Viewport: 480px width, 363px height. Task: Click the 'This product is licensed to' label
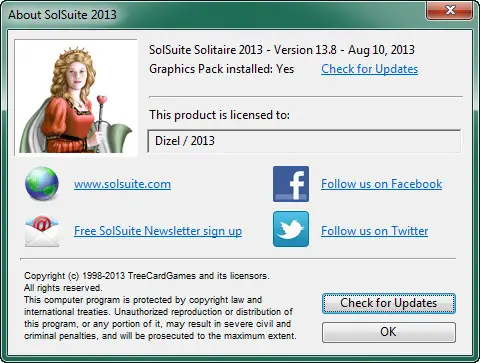[219, 115]
